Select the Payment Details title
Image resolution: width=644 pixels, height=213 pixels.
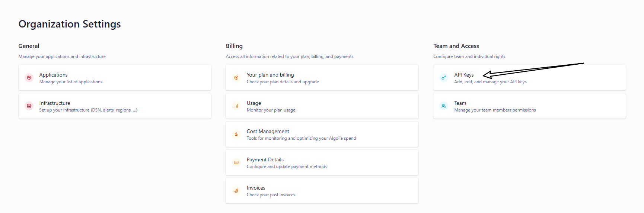coord(265,159)
